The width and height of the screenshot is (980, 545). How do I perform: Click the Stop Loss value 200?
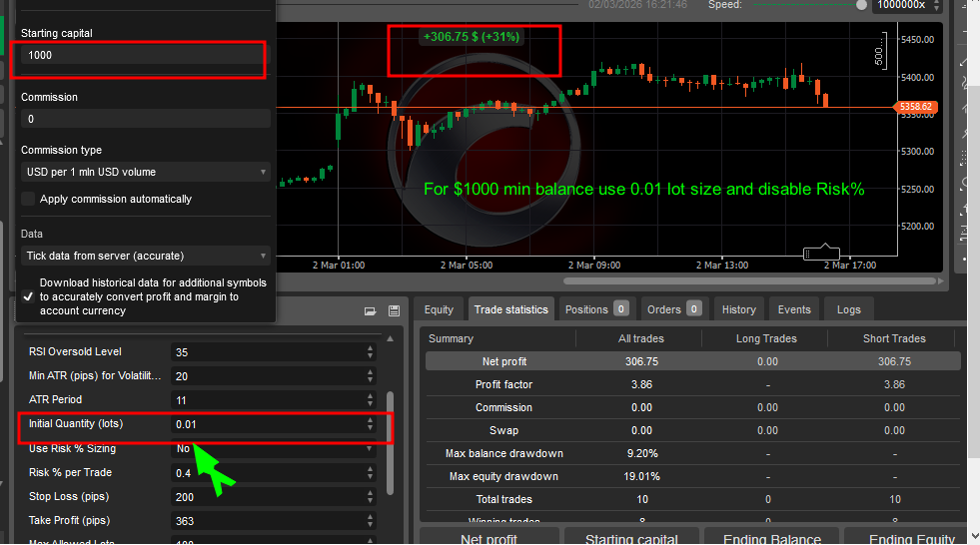click(185, 497)
